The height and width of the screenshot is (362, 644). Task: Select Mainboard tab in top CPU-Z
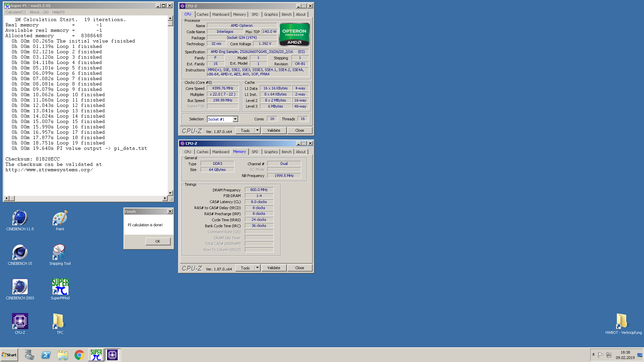(221, 14)
